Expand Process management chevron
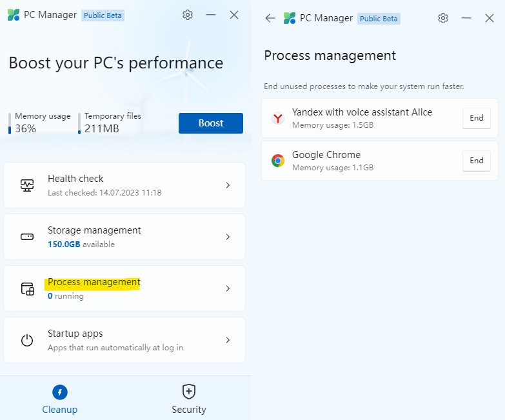 click(228, 288)
